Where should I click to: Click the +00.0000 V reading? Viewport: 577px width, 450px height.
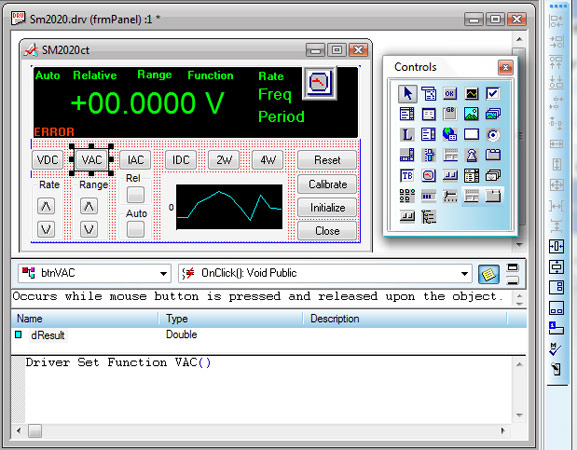pos(147,103)
